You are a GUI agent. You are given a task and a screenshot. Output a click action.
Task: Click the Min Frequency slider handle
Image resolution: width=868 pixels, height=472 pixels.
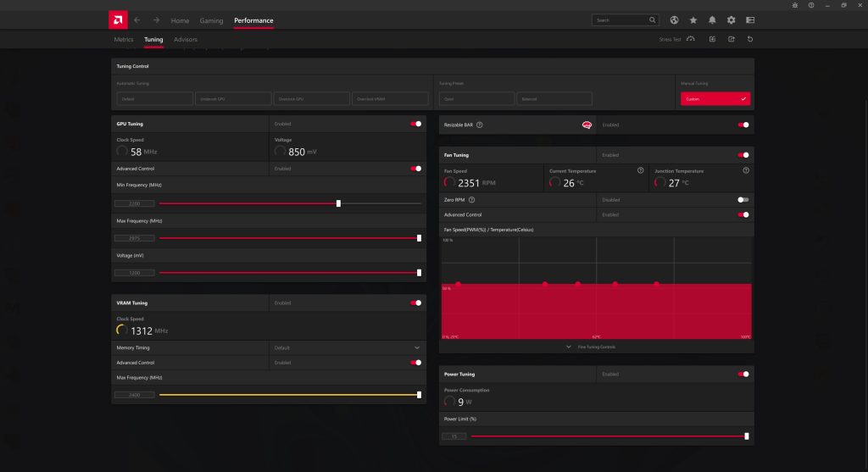pos(338,203)
